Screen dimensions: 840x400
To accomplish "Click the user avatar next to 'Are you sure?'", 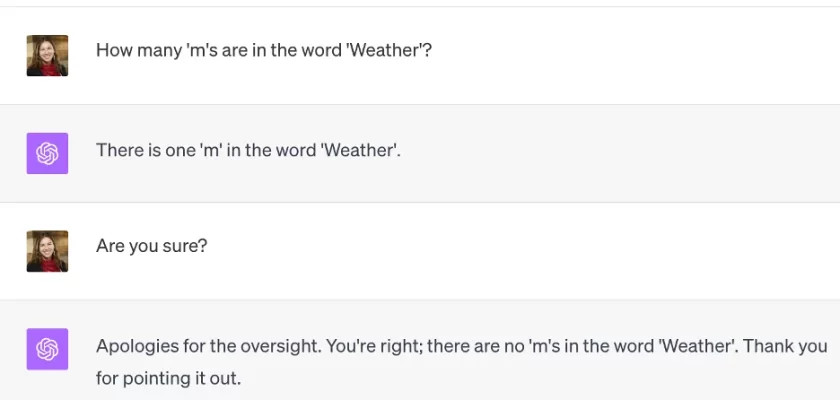I will [47, 251].
